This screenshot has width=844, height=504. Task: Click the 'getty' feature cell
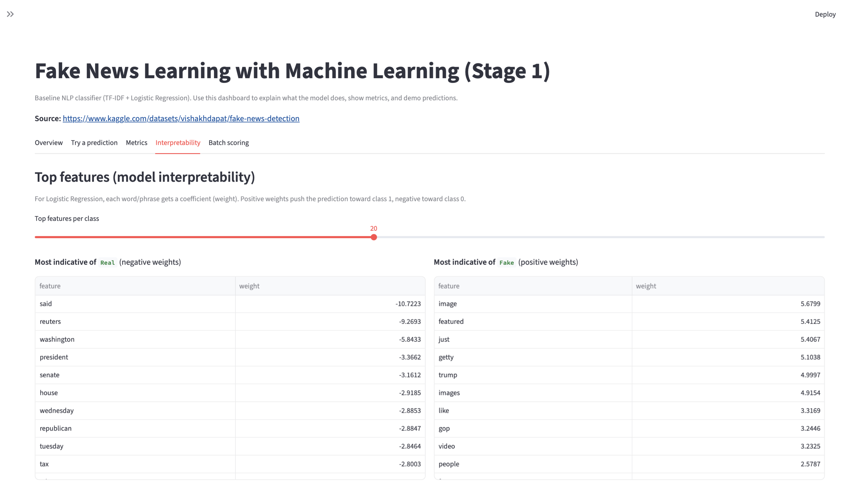click(533, 357)
